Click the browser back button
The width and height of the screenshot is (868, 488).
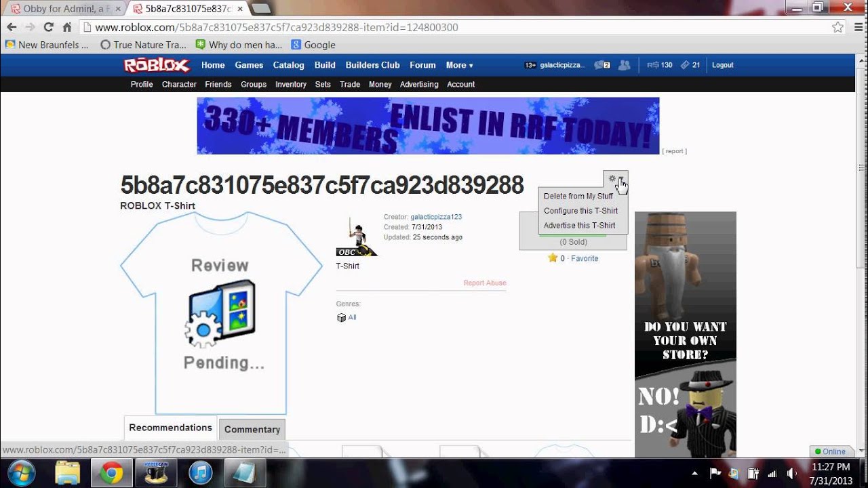coord(12,27)
